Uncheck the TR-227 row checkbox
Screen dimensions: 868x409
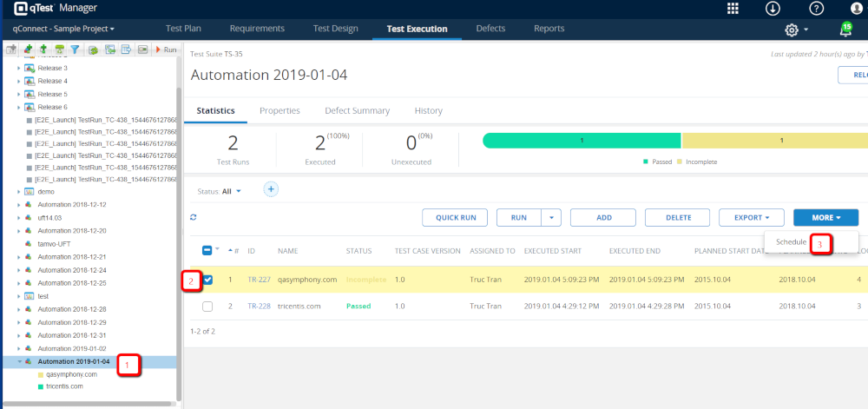[207, 280]
